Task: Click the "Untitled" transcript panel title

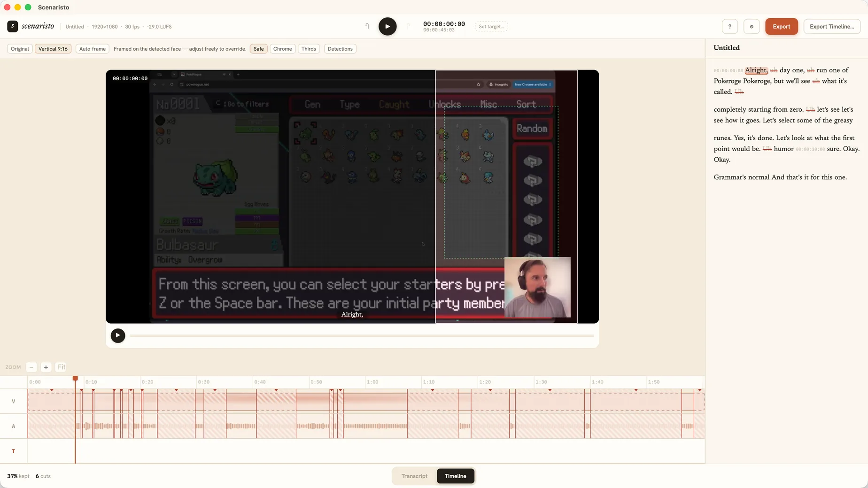Action: [727, 47]
